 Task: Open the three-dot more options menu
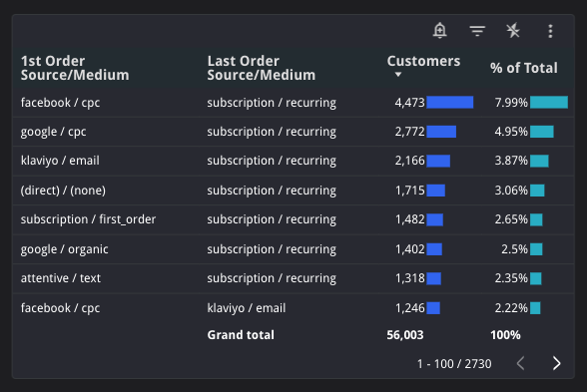550,31
